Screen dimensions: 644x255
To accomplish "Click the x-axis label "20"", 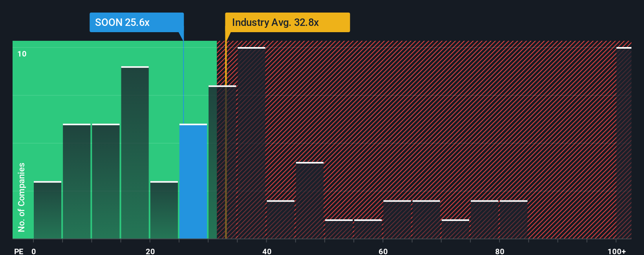I will pyautogui.click(x=150, y=251).
